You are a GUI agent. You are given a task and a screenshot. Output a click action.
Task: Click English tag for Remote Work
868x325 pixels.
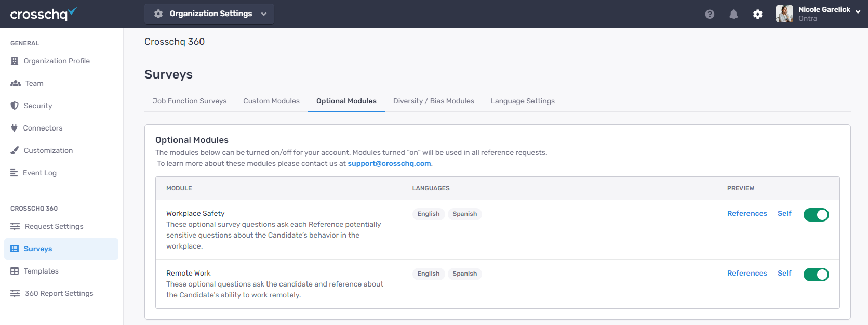click(429, 274)
